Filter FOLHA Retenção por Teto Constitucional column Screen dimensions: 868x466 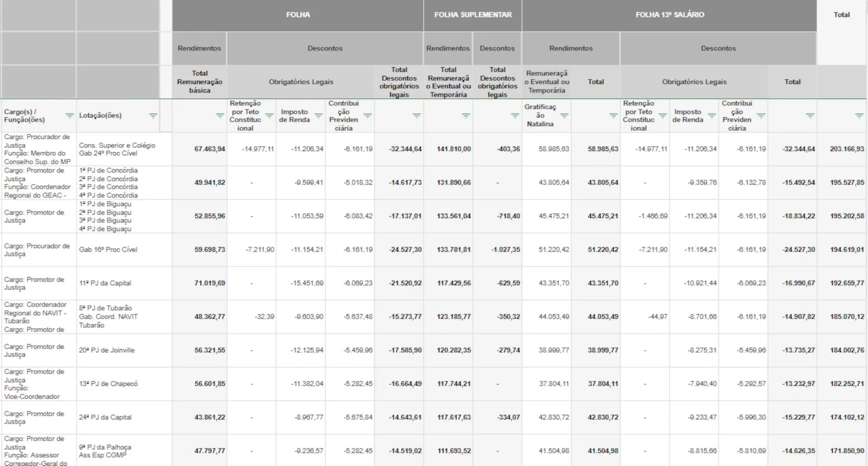click(269, 116)
